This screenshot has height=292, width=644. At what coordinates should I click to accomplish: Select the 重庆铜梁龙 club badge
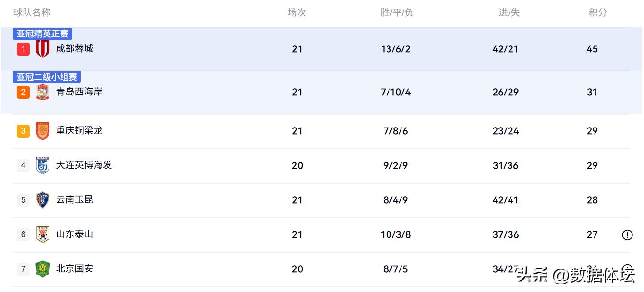click(x=43, y=131)
